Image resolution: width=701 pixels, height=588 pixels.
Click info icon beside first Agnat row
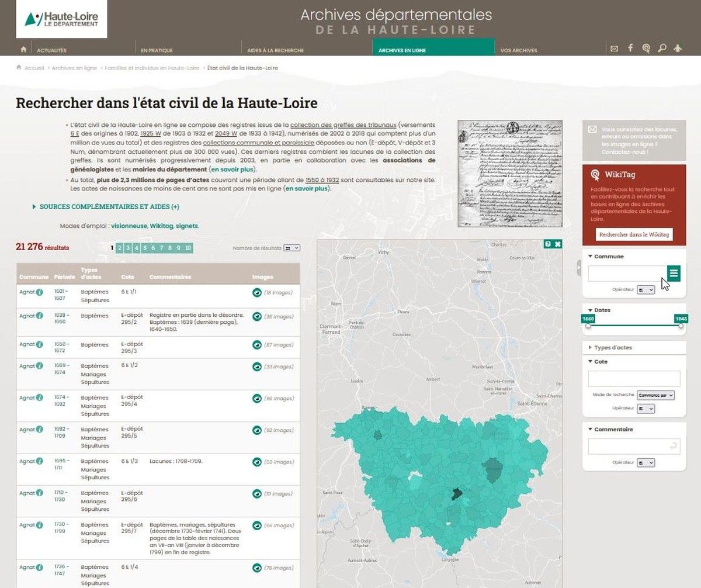pos(40,292)
